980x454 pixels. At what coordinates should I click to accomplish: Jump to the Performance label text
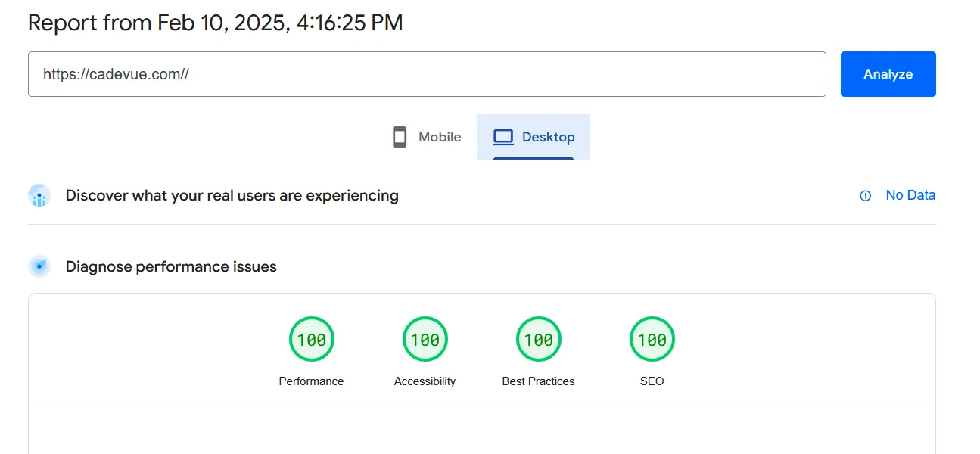point(311,381)
